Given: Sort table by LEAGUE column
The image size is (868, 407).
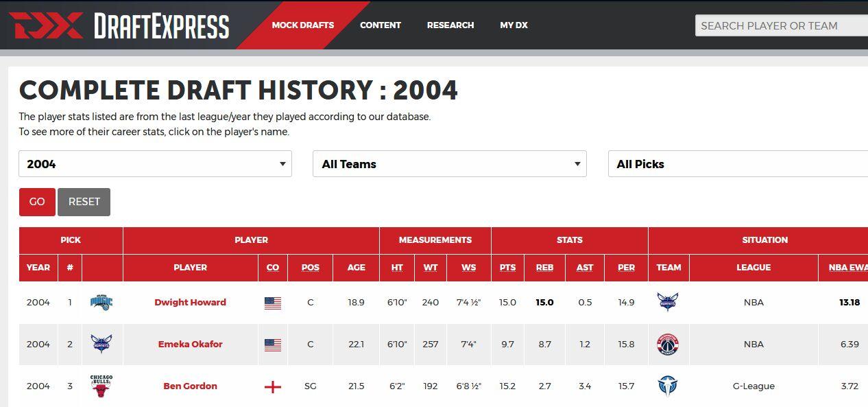Looking at the screenshot, I should 754,268.
